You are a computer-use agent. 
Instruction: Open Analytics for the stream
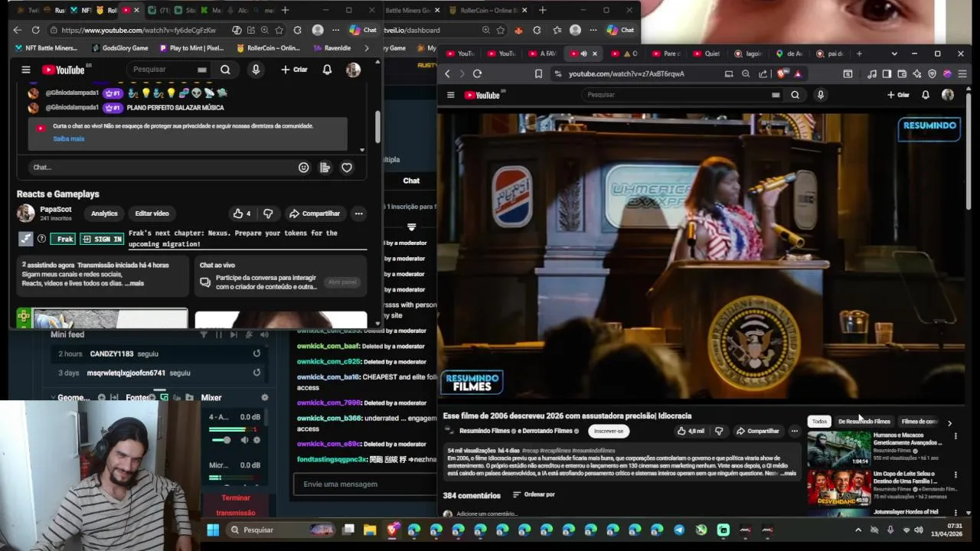pos(104,214)
